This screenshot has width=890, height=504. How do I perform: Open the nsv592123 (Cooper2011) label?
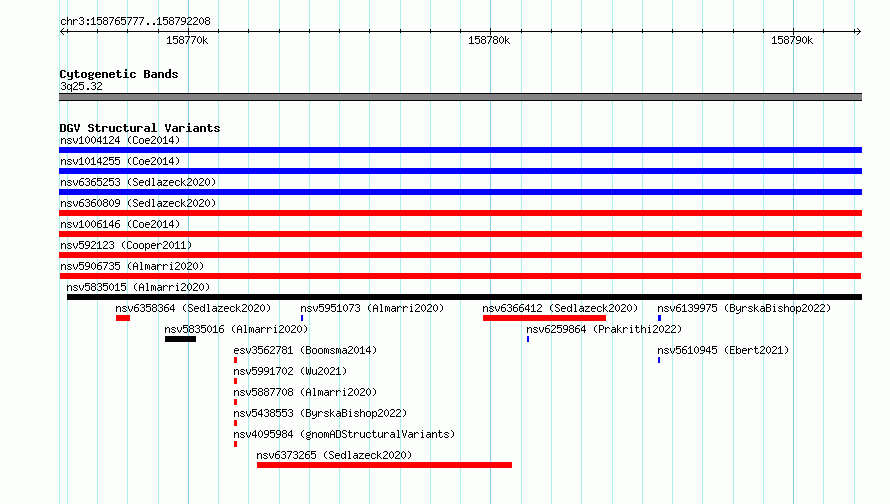126,245
